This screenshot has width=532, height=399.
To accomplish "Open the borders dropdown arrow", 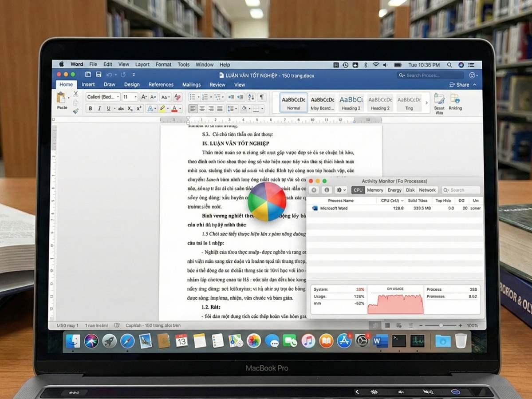I will click(x=262, y=109).
